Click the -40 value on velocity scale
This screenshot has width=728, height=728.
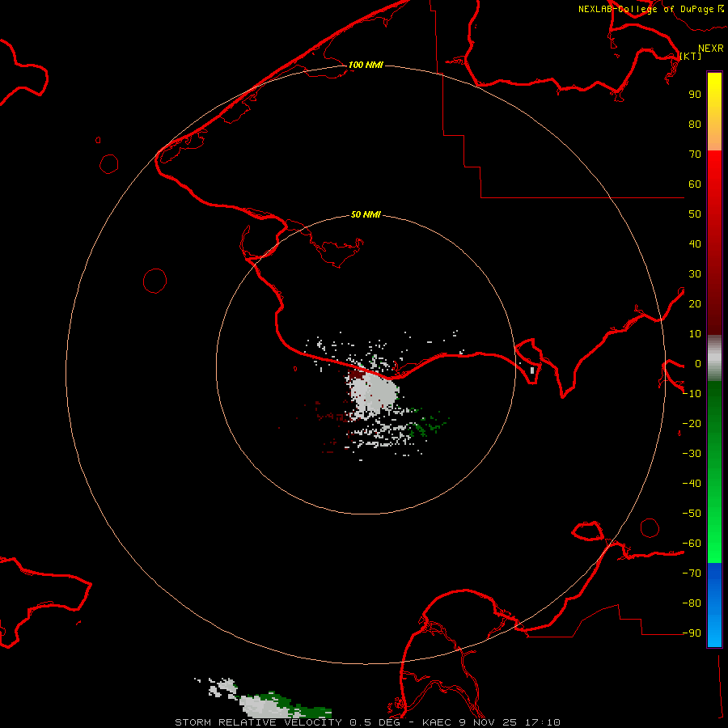692,484
